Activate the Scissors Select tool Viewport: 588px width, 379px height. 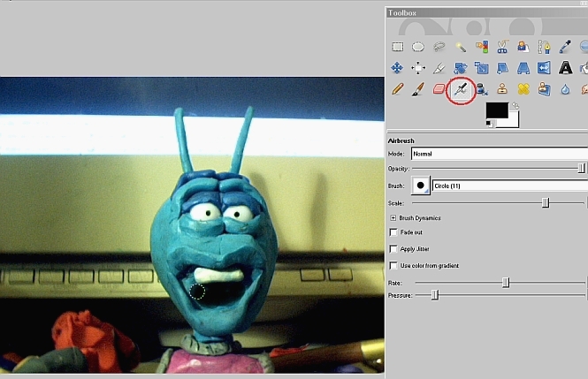point(502,47)
